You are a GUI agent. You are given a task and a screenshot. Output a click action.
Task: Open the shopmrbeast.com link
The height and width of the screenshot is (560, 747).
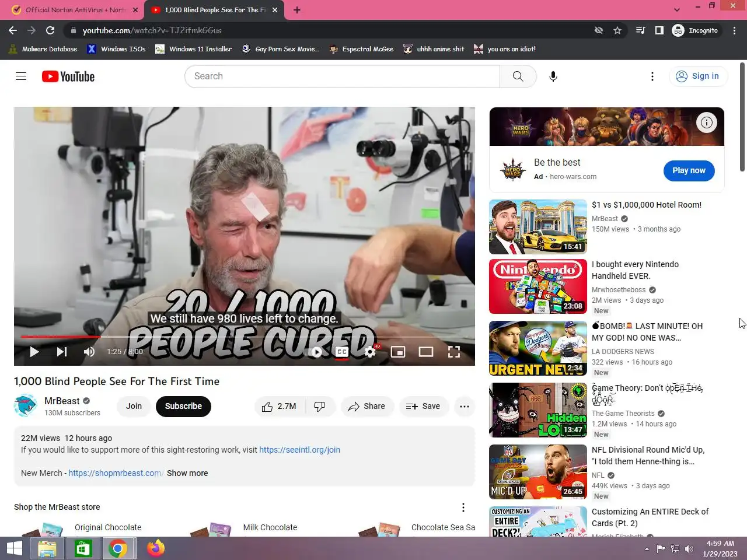pos(116,473)
